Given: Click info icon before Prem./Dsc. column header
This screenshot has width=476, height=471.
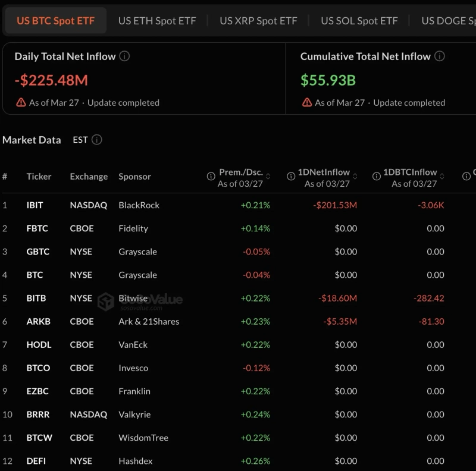Looking at the screenshot, I should (x=211, y=177).
